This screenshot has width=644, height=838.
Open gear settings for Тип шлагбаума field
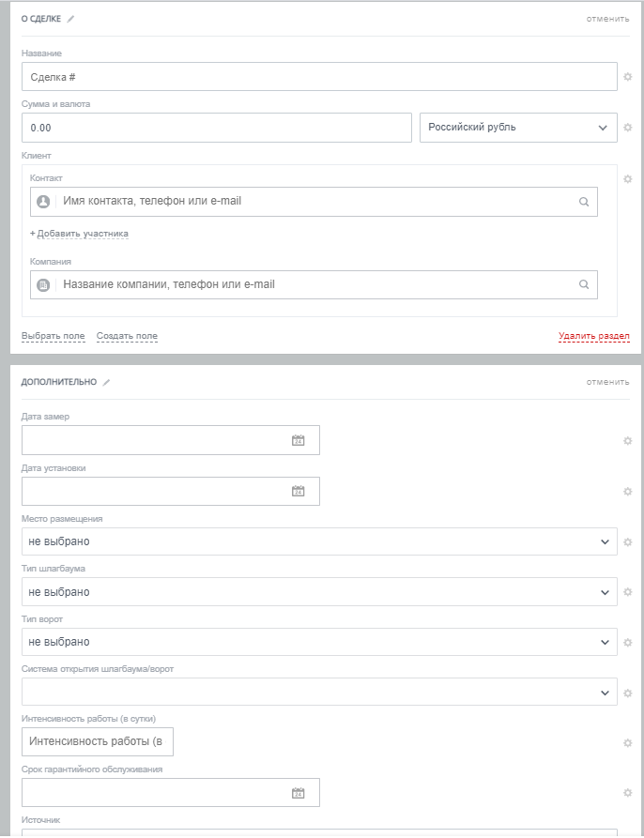[628, 592]
